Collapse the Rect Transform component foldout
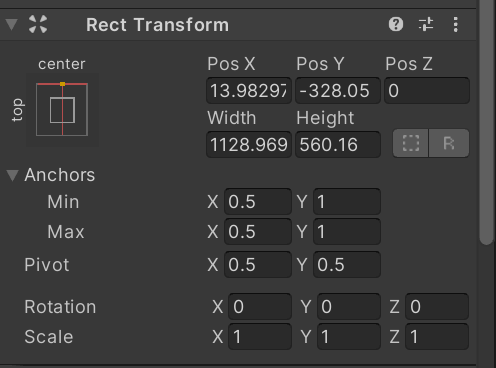The width and height of the screenshot is (496, 368). click(12, 24)
